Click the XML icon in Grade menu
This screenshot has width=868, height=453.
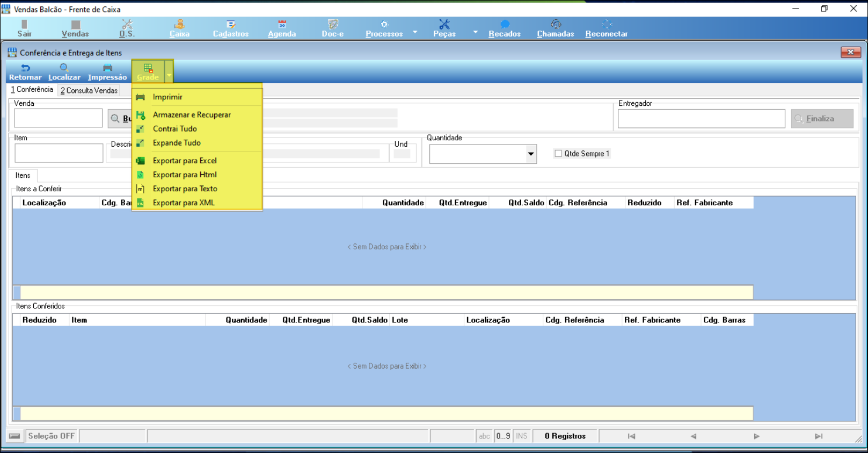pyautogui.click(x=140, y=203)
